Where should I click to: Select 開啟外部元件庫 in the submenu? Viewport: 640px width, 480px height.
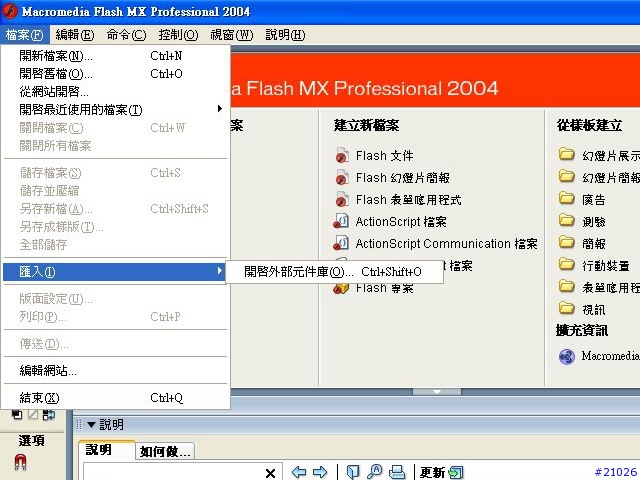(334, 271)
